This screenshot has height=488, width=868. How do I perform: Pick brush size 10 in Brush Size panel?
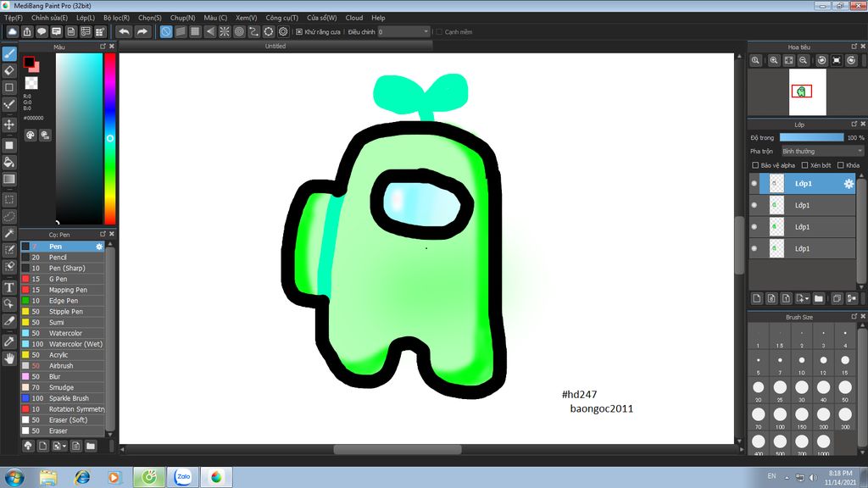click(x=802, y=361)
